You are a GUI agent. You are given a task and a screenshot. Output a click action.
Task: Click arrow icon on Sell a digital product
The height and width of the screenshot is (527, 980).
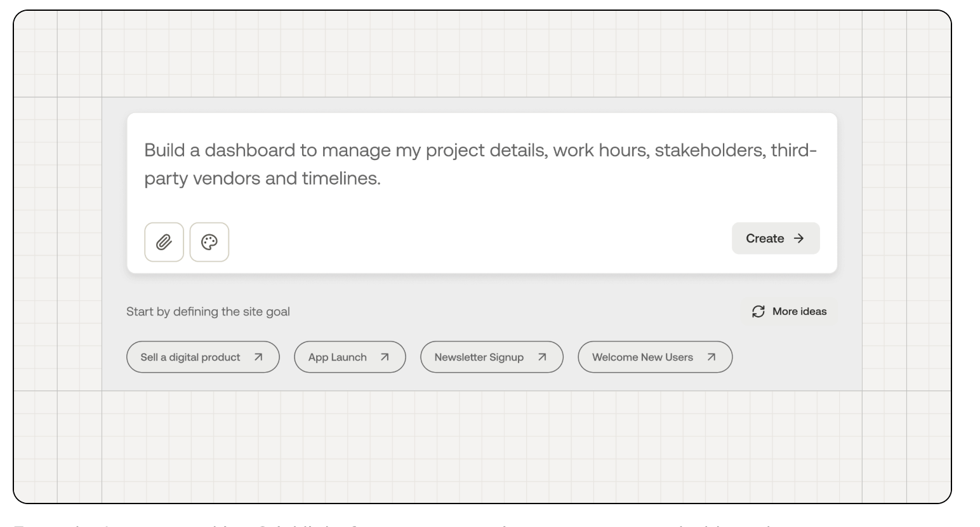258,357
